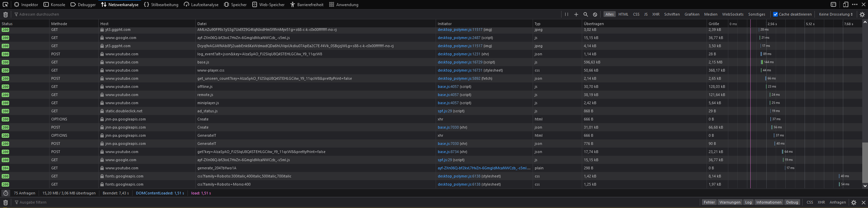Open Keine Drosselung throttling dropdown
The height and width of the screenshot is (208, 868).
click(835, 14)
